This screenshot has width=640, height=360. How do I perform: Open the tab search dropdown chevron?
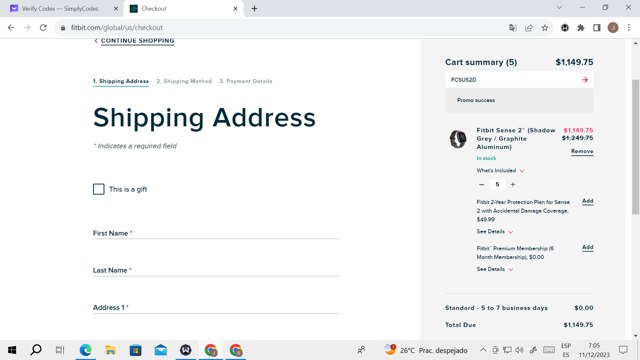coord(560,7)
